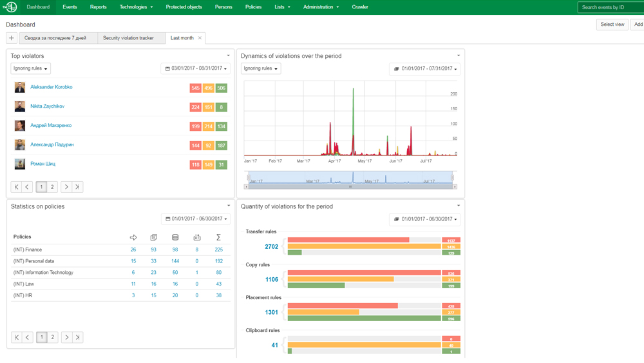Click the Clipboard rules column icon
This screenshot has height=363, width=644.
(x=196, y=237)
